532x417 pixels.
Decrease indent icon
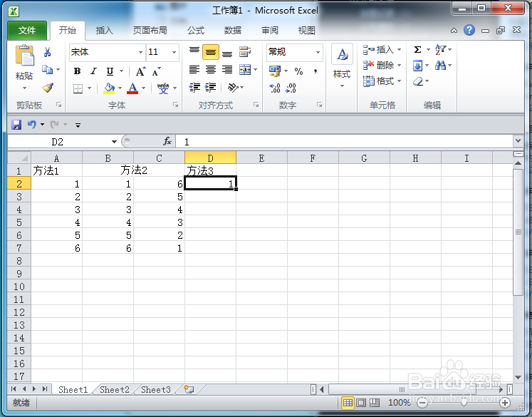(x=194, y=87)
